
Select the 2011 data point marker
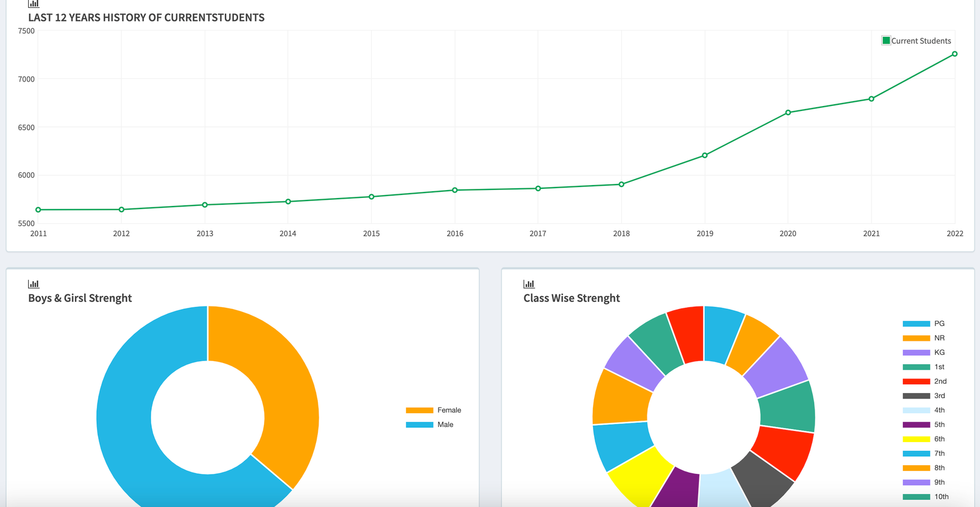click(x=38, y=210)
